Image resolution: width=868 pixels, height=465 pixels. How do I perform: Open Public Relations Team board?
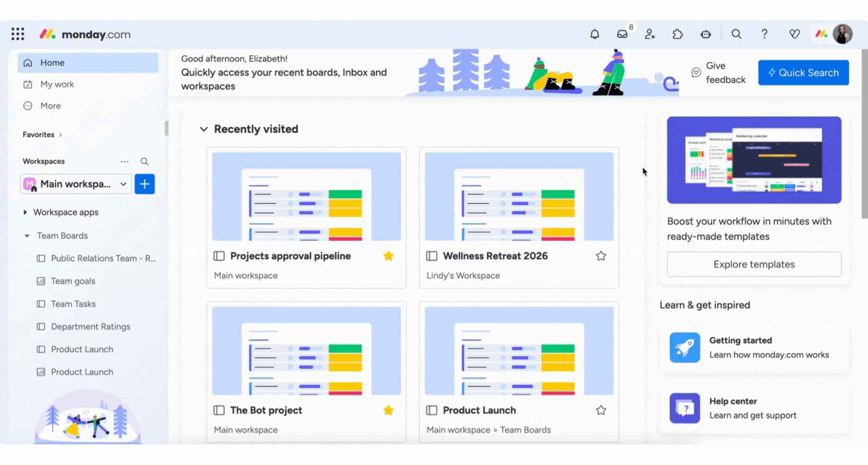(x=96, y=258)
